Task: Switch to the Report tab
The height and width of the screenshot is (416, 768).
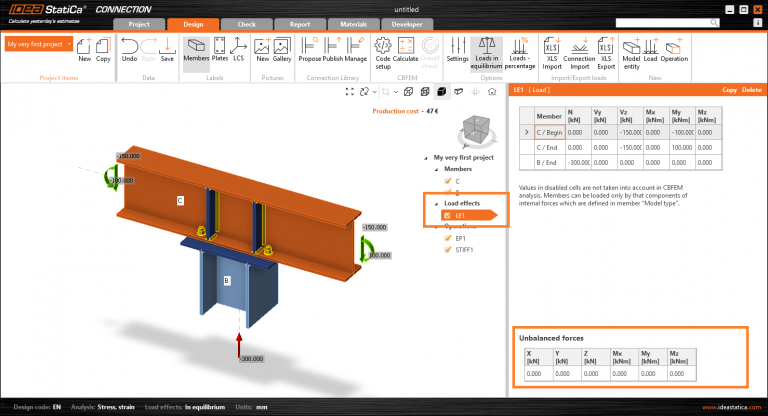Action: (x=300, y=24)
